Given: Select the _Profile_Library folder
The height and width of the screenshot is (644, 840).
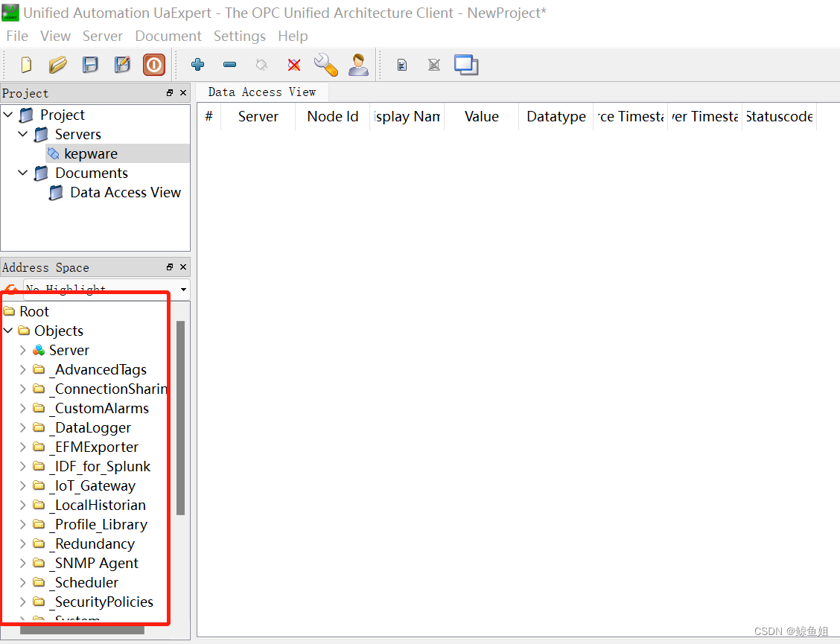Looking at the screenshot, I should tap(99, 524).
